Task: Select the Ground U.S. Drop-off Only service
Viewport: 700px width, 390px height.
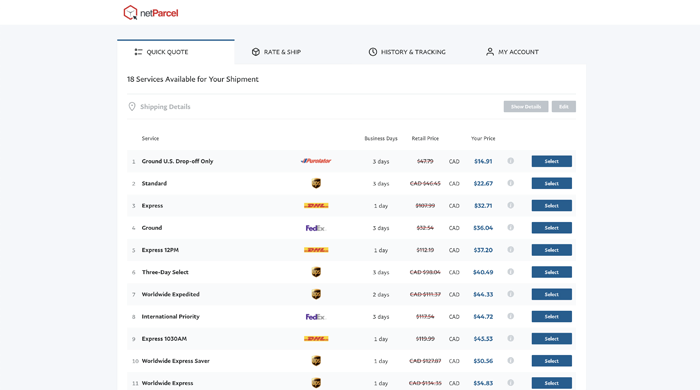Action: pyautogui.click(x=551, y=162)
